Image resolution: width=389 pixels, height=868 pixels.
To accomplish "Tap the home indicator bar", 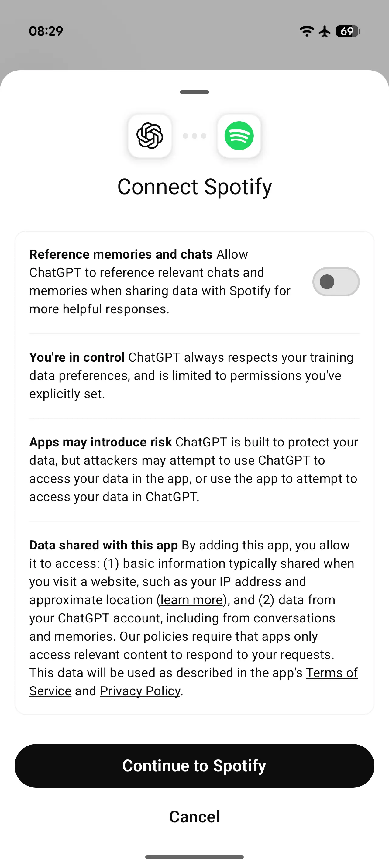I will click(x=194, y=857).
